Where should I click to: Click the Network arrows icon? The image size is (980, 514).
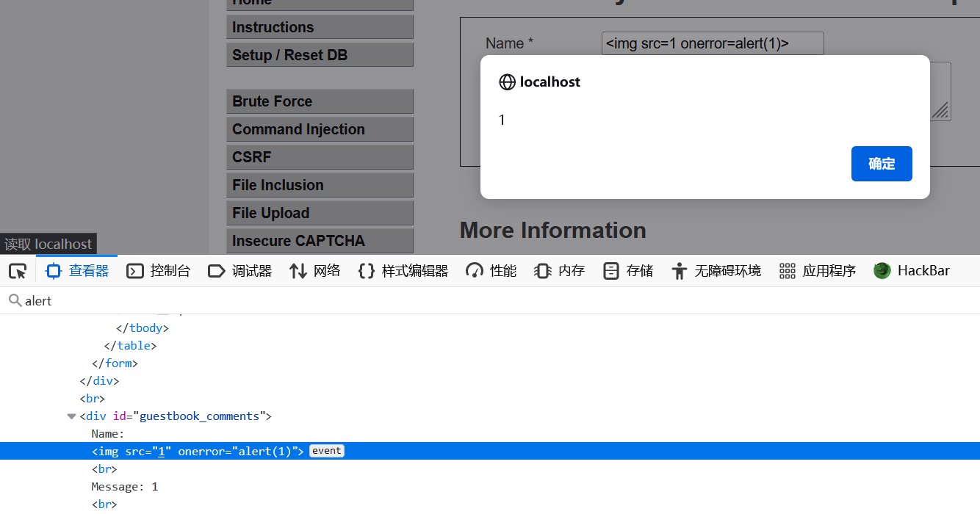(x=298, y=271)
